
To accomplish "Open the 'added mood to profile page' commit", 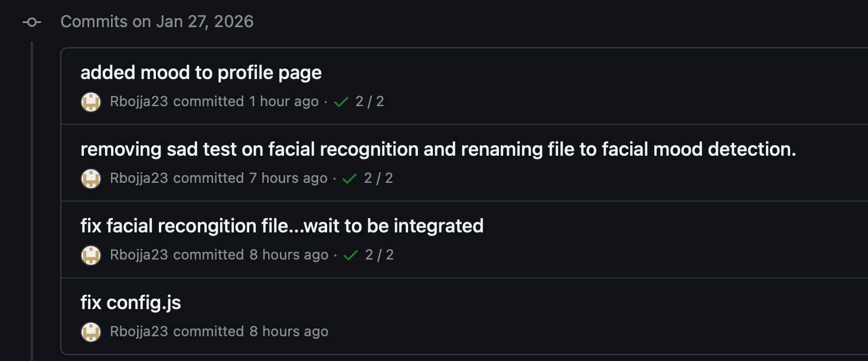I will click(201, 72).
